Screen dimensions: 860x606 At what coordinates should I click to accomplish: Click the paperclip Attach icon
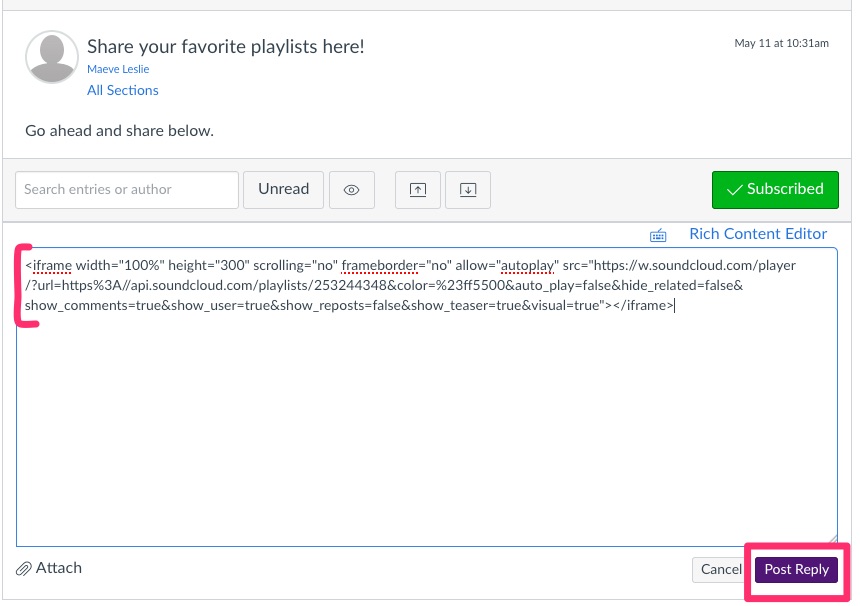pyautogui.click(x=24, y=569)
